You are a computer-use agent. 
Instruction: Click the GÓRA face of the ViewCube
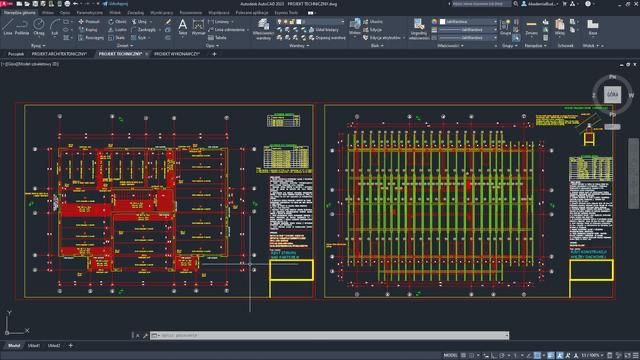[612, 94]
